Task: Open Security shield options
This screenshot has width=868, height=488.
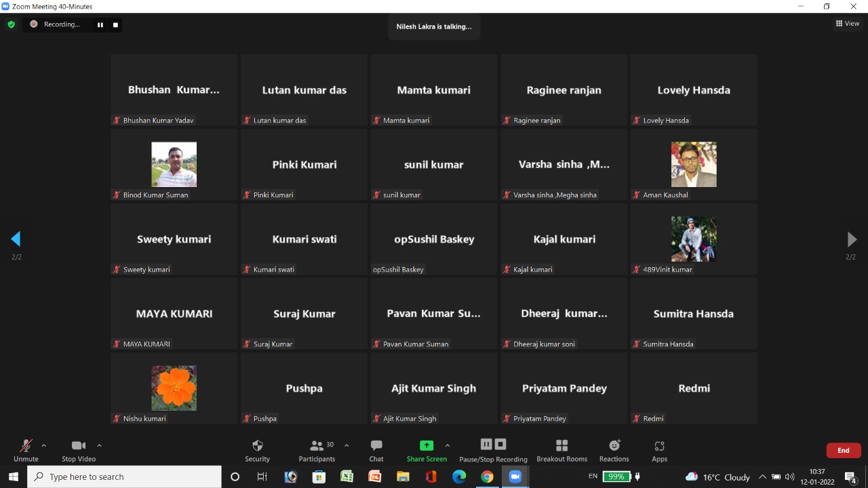Action: pos(257,451)
